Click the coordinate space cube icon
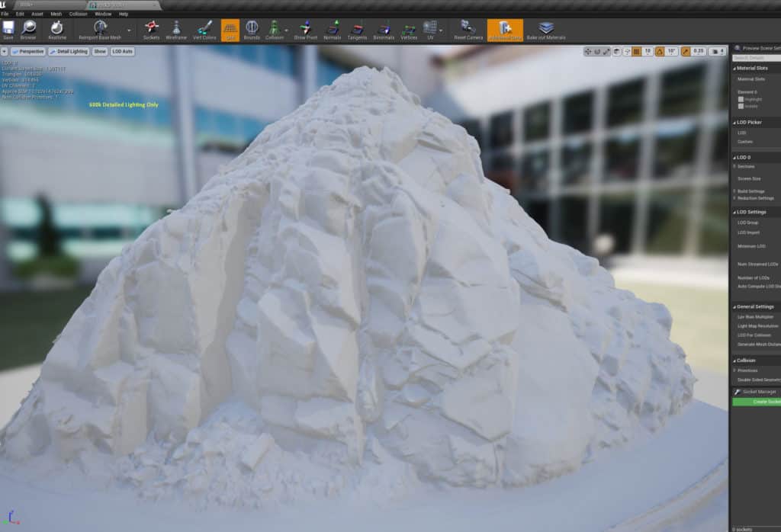 [x=616, y=51]
